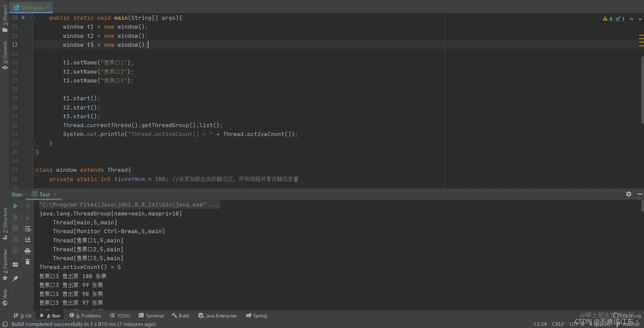Open the Terminal tool window tab
This screenshot has width=644, height=328.
(x=151, y=316)
